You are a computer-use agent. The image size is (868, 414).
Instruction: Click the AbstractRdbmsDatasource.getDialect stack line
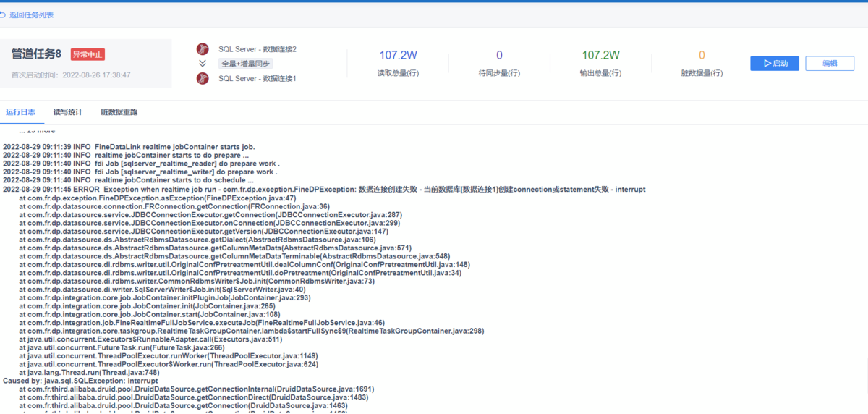point(197,240)
